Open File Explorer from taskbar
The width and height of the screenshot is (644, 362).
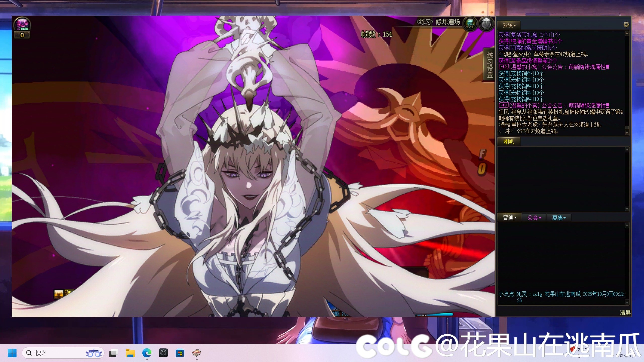[130, 353]
